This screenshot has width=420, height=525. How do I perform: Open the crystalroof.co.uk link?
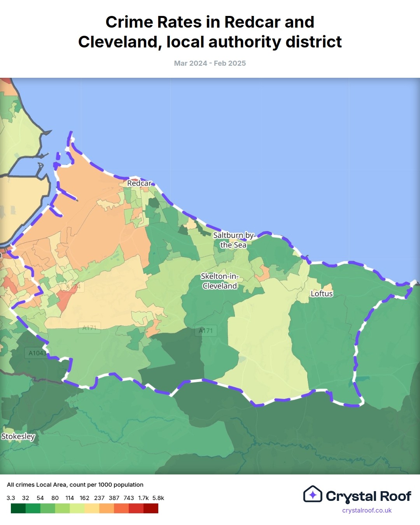[367, 511]
